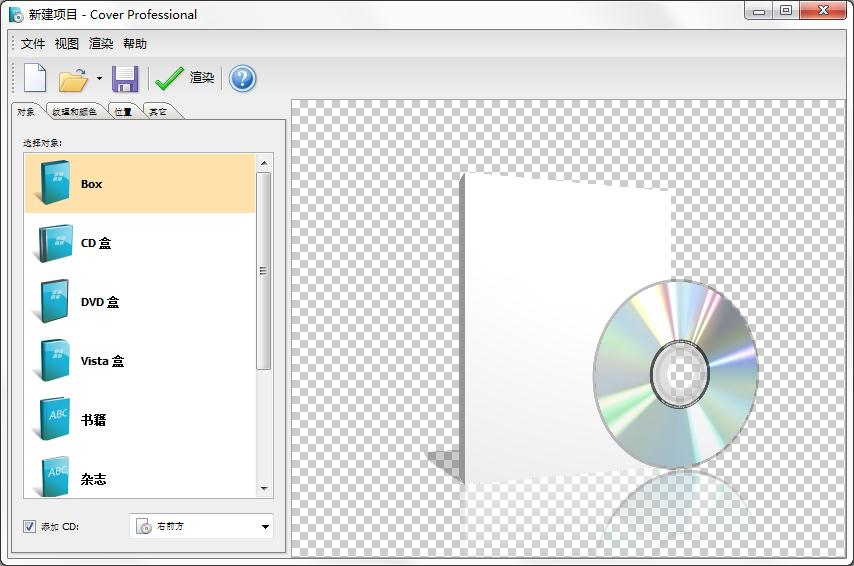Maximize the Cover Professional window
The image size is (854, 566).
786,10
